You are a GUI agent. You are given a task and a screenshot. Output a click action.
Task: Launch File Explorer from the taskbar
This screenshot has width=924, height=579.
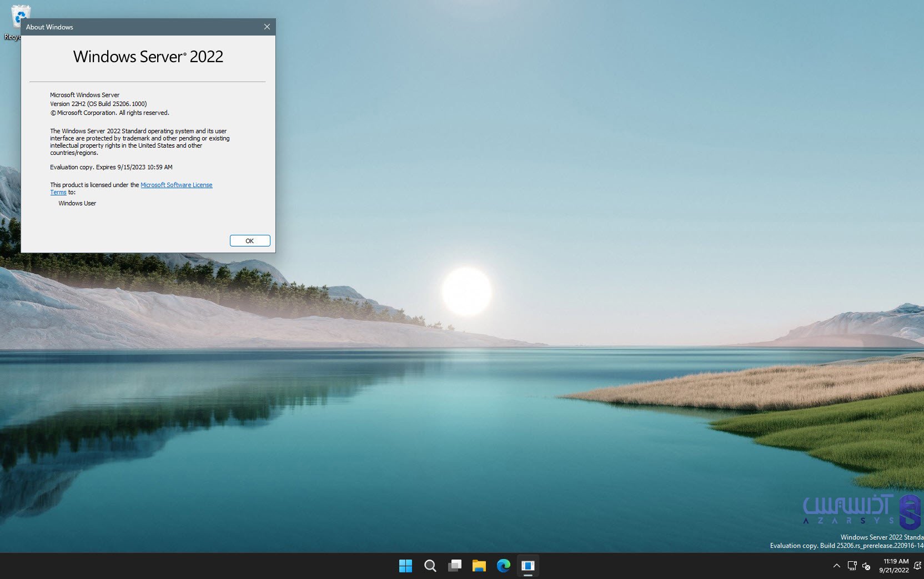click(479, 566)
